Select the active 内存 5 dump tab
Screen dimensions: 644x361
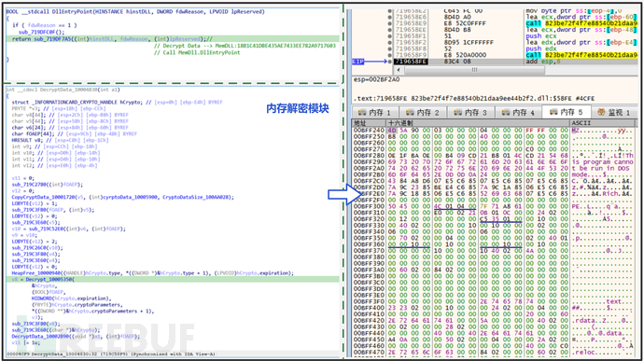(x=567, y=112)
